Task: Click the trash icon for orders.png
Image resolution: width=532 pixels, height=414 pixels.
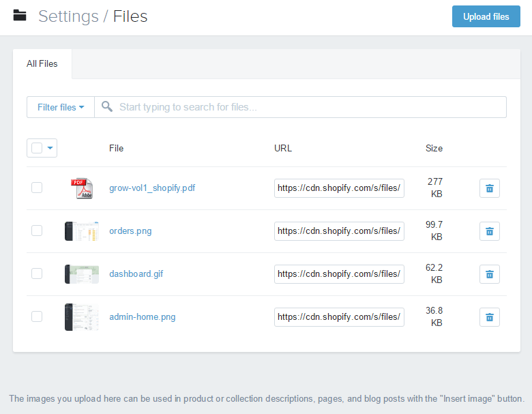Action: point(489,231)
